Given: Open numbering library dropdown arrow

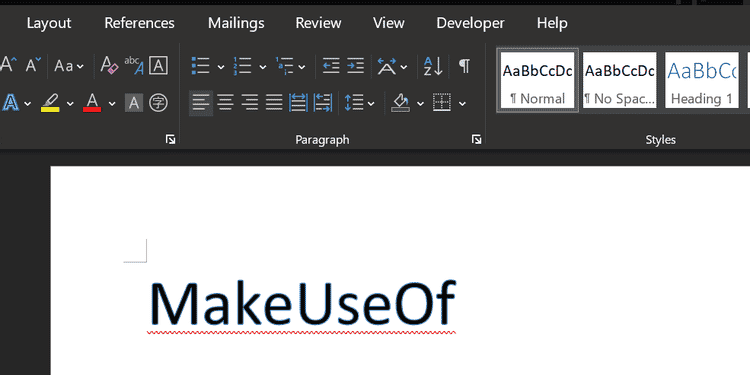Looking at the screenshot, I should point(263,66).
